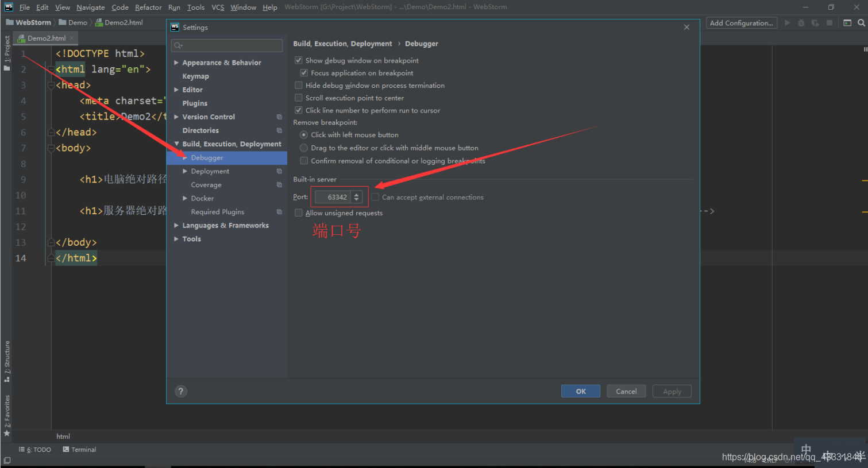Click the WebStorm project breadcrumb
Image resolution: width=868 pixels, height=468 pixels.
pyautogui.click(x=29, y=22)
